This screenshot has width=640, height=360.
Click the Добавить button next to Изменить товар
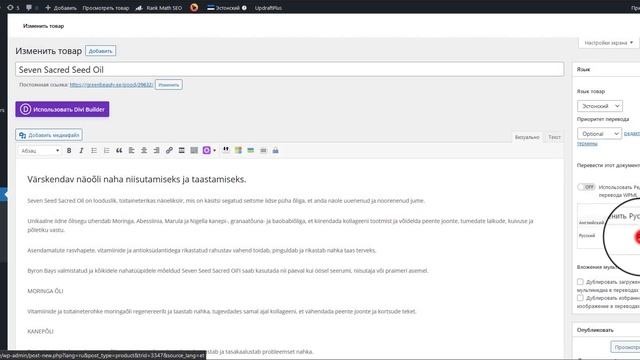click(x=100, y=51)
